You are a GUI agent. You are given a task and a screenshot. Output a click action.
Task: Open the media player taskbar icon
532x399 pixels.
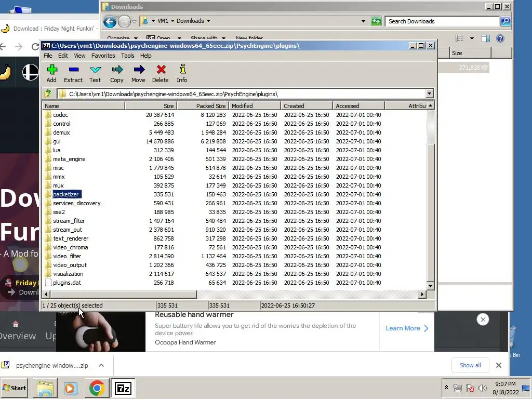click(71, 388)
